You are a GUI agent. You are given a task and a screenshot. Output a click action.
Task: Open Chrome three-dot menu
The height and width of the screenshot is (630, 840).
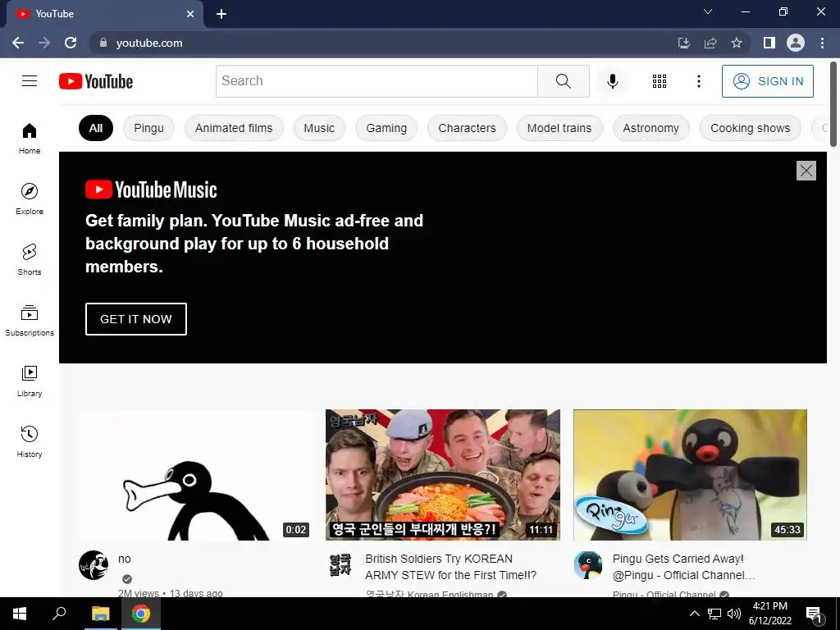point(822,43)
